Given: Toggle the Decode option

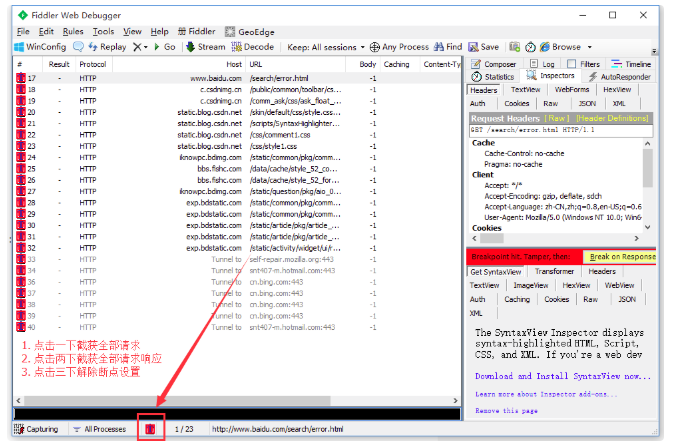Looking at the screenshot, I should point(252,47).
